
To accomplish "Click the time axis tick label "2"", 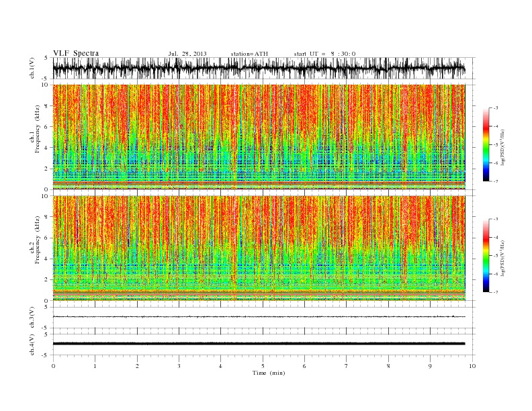I will 137,366.
